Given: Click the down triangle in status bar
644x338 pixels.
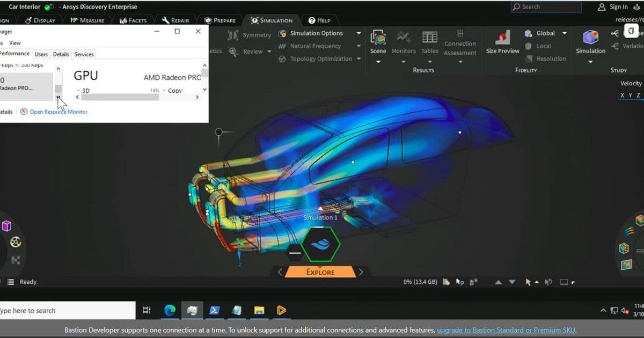Looking at the screenshot, I should pos(511,282).
